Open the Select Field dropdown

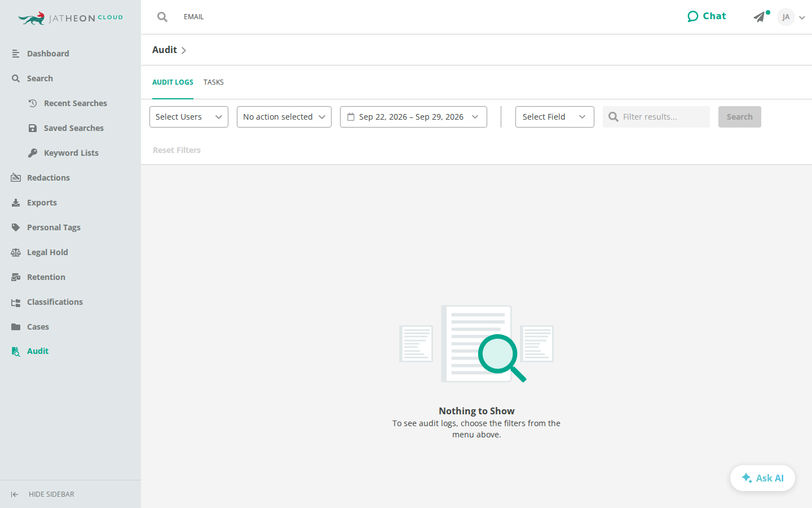click(555, 117)
